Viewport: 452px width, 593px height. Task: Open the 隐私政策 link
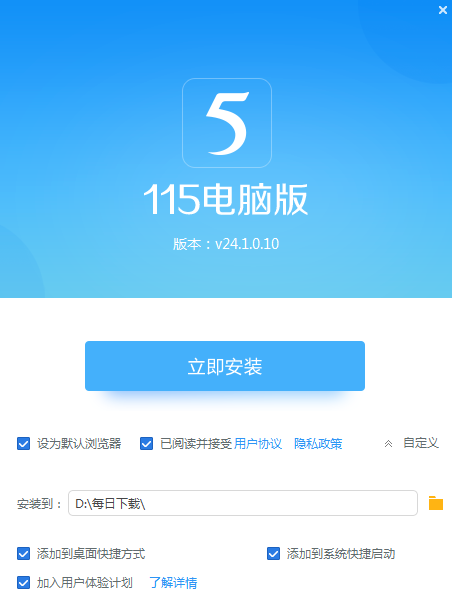point(318,444)
